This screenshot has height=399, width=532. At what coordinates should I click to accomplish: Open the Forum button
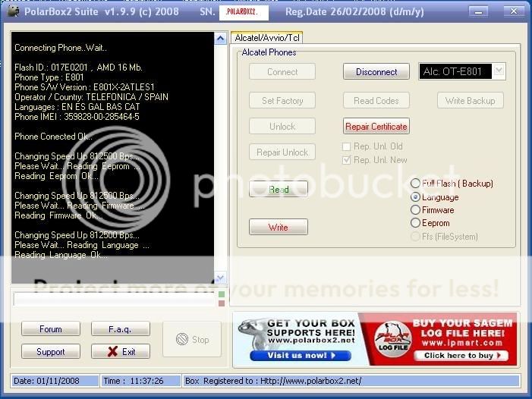51,328
